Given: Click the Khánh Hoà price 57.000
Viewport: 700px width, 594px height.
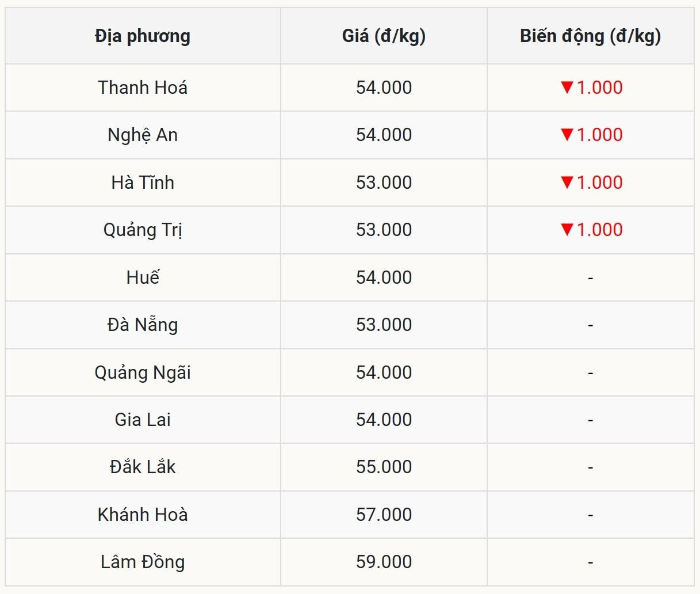Looking at the screenshot, I should tap(384, 515).
